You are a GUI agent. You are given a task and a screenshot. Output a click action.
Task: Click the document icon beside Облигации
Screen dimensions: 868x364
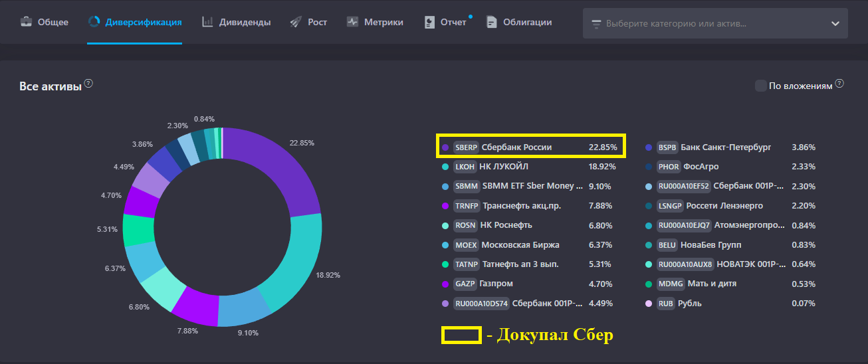[x=492, y=22]
